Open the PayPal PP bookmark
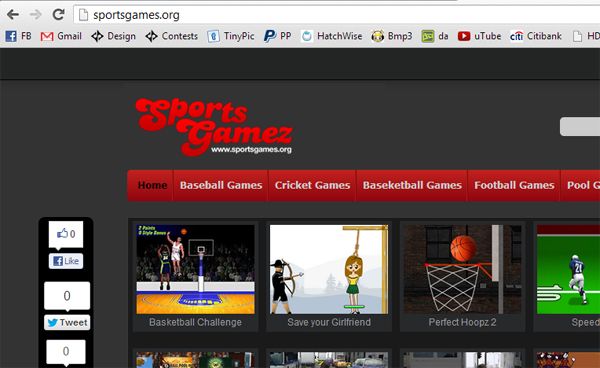 click(277, 36)
